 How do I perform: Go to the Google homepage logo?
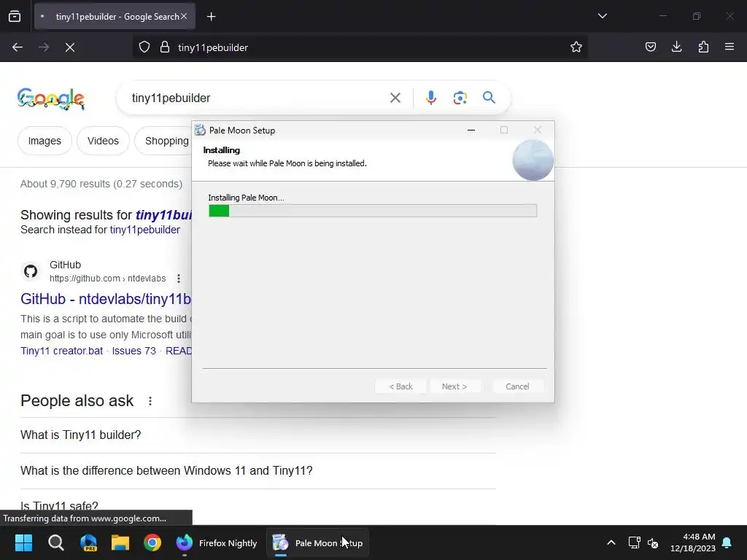[x=51, y=98]
